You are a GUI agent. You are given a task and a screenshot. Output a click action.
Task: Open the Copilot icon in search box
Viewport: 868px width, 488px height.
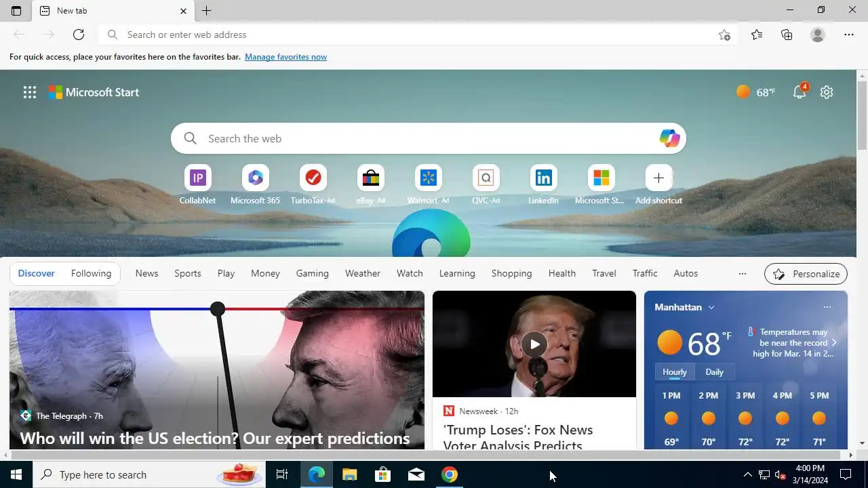click(669, 138)
